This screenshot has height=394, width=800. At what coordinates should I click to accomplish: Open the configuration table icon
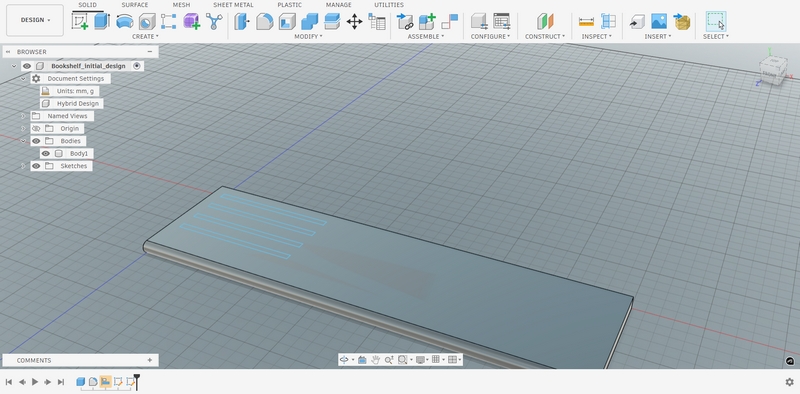click(502, 21)
